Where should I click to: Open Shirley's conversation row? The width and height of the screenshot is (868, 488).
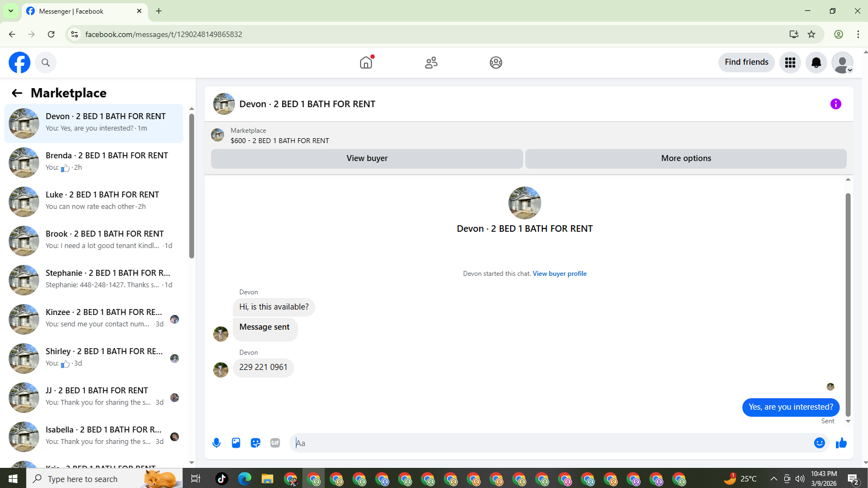(94, 359)
